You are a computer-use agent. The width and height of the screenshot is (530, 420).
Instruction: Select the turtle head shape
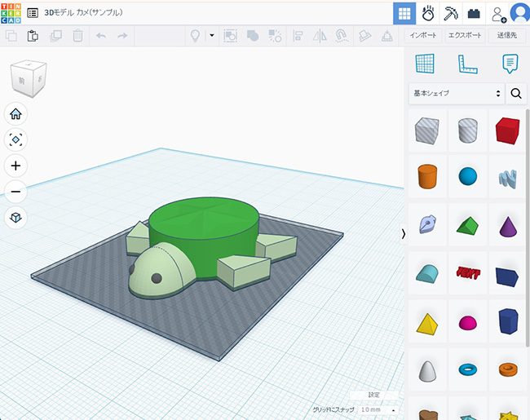161,271
